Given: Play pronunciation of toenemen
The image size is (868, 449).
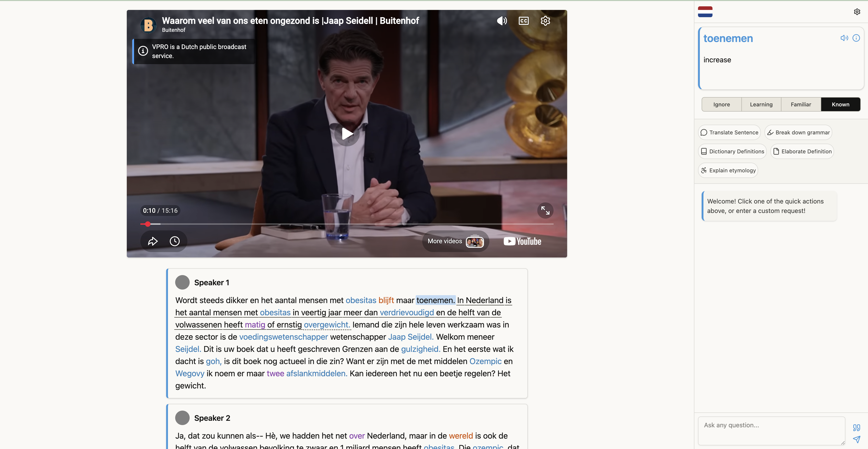Looking at the screenshot, I should tap(844, 38).
